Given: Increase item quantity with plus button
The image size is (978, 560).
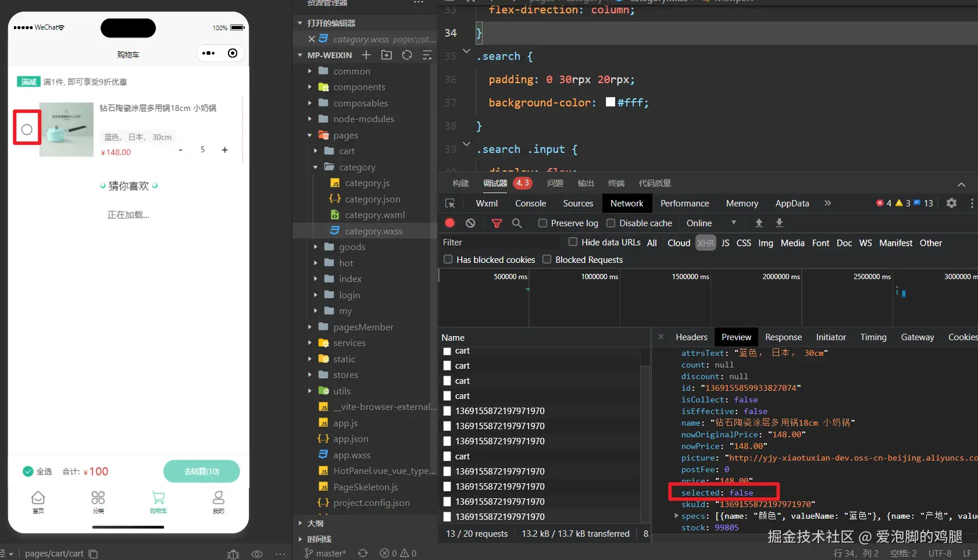Looking at the screenshot, I should [224, 150].
